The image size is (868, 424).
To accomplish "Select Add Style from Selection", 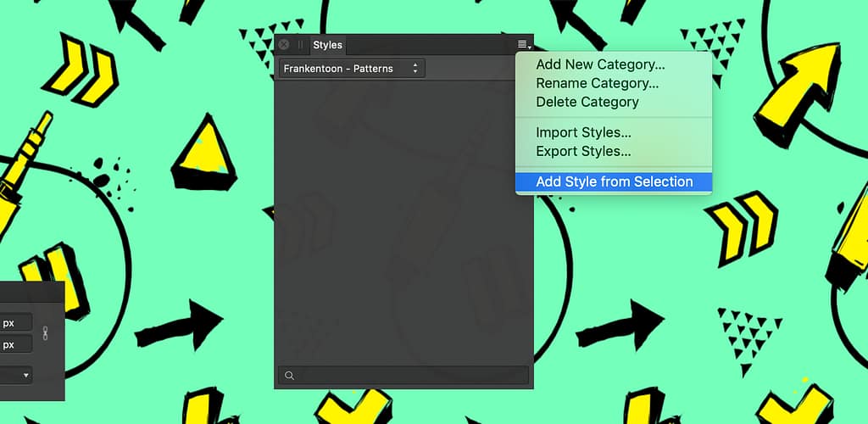I will point(614,181).
